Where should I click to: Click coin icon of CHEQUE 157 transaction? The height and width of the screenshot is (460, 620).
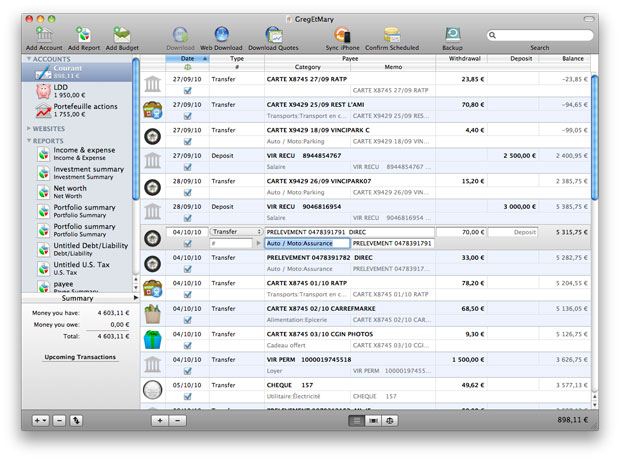153,390
